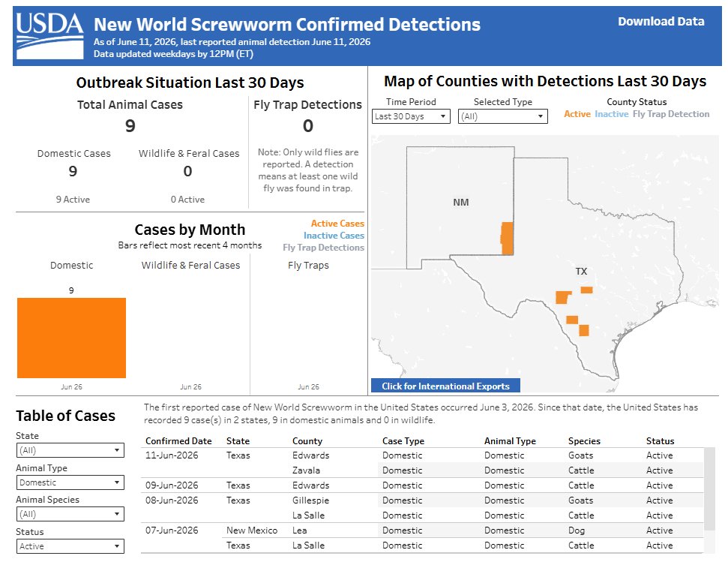Click the Zavala county cell
This screenshot has width=728, height=574.
[x=306, y=470]
